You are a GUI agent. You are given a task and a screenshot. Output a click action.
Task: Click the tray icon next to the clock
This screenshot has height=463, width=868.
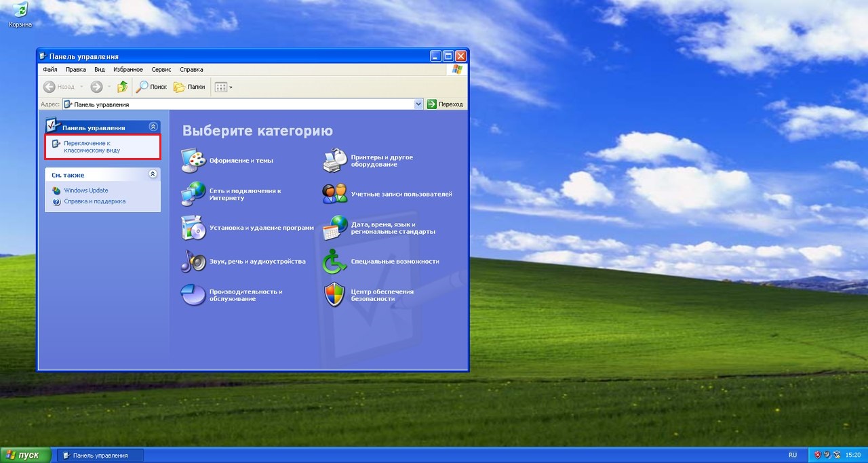coord(837,455)
